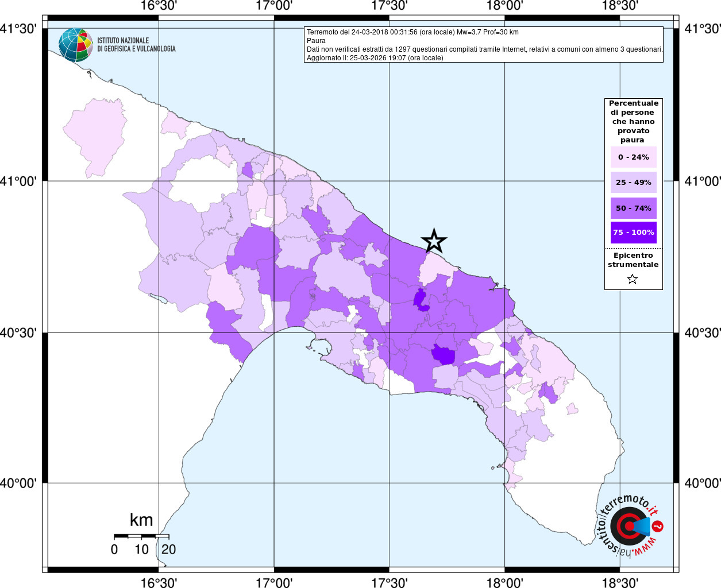Select the 75 - 100% legend swatch
721x588 pixels.
[633, 233]
